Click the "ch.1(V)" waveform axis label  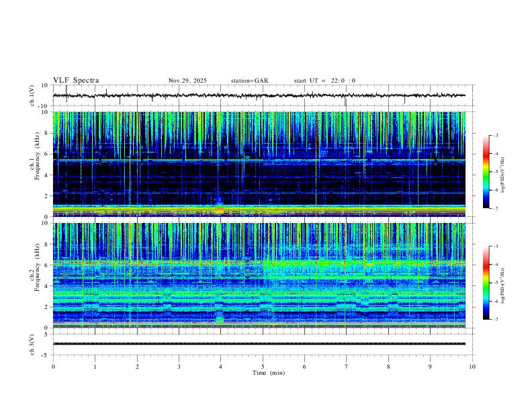(x=32, y=95)
